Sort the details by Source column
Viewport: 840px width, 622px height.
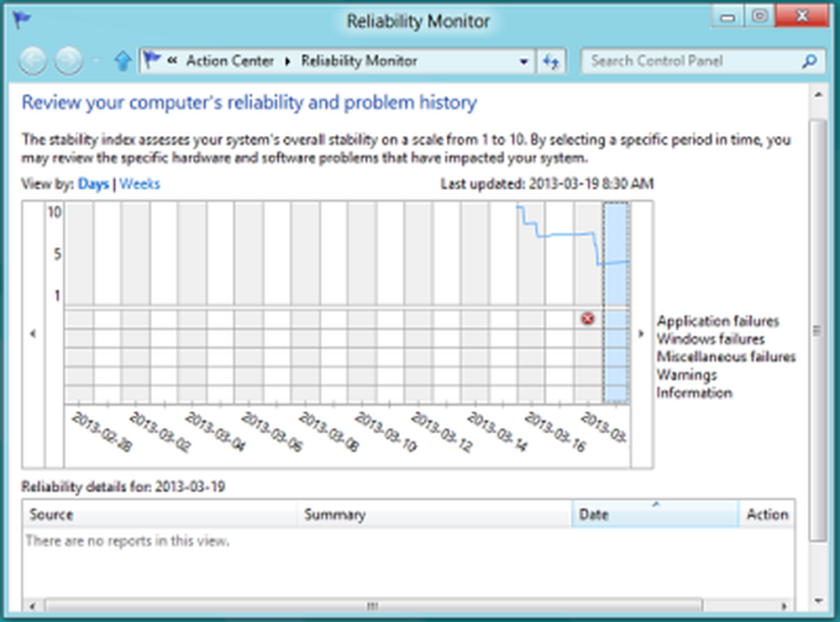pos(160,514)
